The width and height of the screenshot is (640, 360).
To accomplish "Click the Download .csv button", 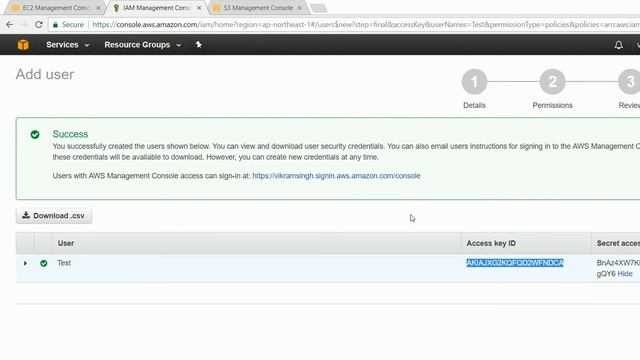I will pos(54,216).
